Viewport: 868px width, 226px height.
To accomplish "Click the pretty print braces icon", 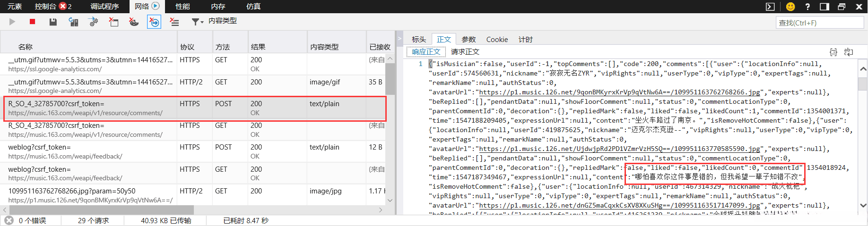I will click(x=833, y=52).
